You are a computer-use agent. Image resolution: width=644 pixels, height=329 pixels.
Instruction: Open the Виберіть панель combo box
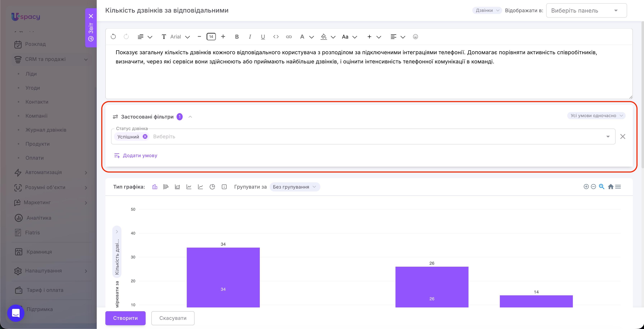[586, 10]
